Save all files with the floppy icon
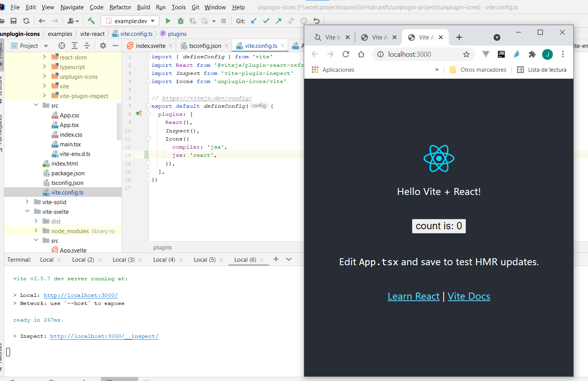The width and height of the screenshot is (588, 381). click(x=14, y=21)
